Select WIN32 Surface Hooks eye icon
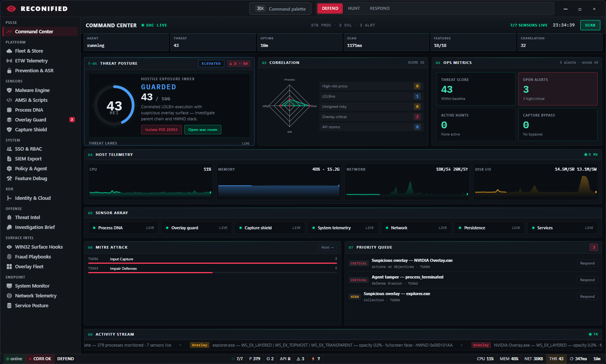Screen dimensions: 606x364 pyautogui.click(x=9, y=247)
